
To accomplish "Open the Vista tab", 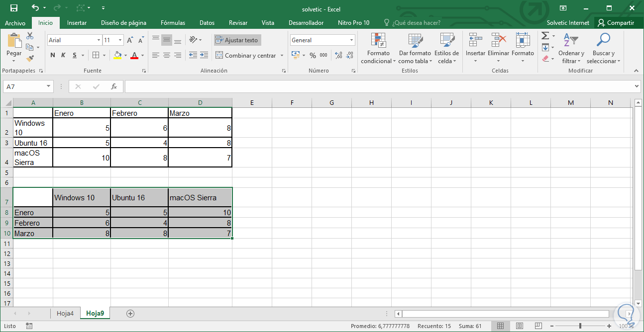I will coord(268,23).
